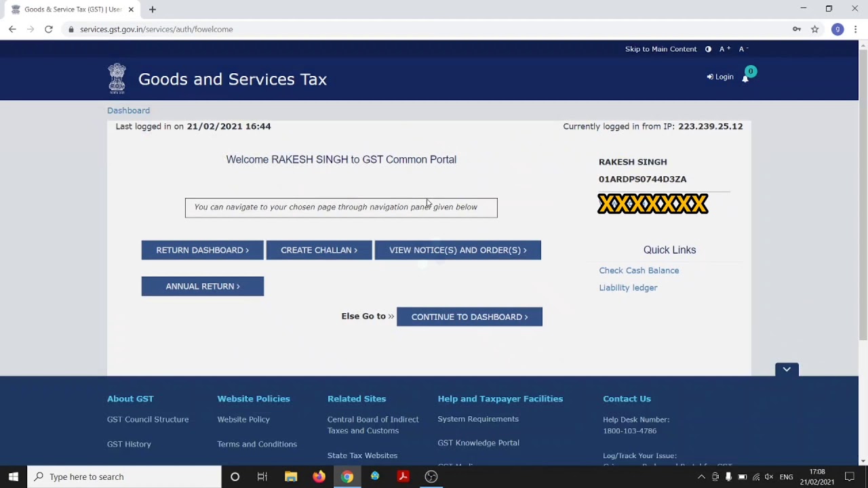The image size is (868, 488).
Task: Open the GST History footer link
Action: click(129, 444)
